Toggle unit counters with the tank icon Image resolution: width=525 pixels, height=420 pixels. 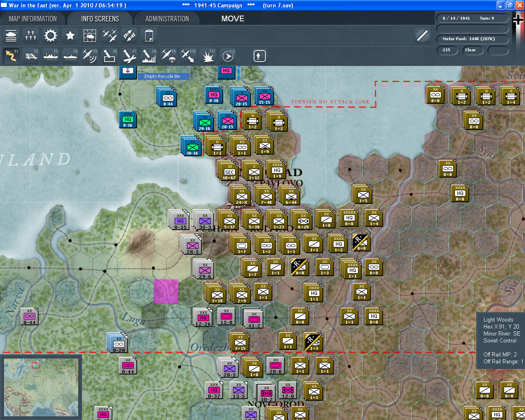click(x=11, y=35)
